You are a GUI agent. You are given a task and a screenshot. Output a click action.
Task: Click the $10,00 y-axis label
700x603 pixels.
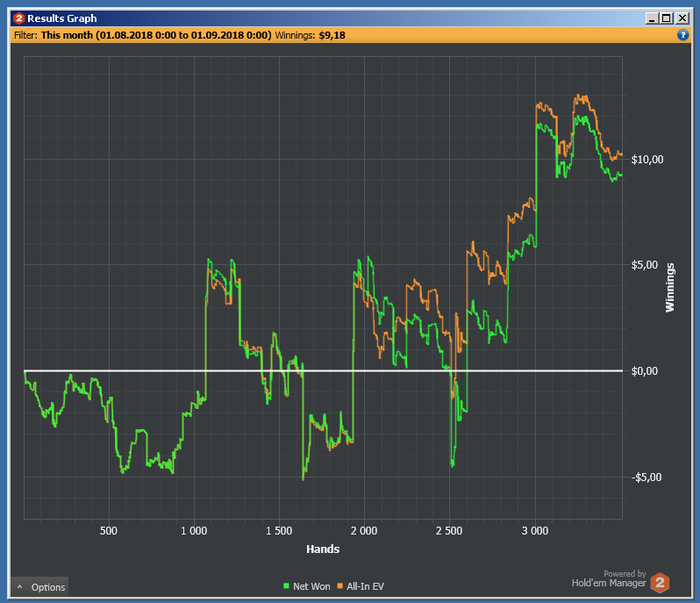click(647, 159)
